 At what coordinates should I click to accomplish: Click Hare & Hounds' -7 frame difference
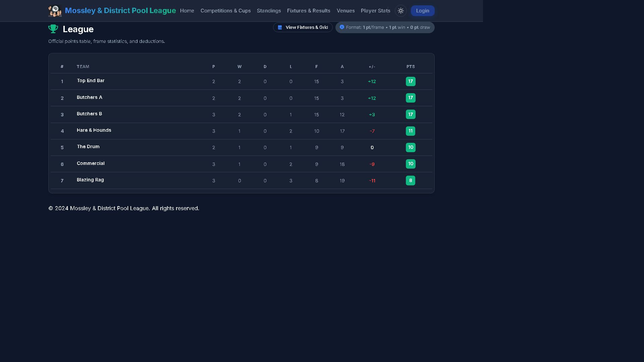372,131
